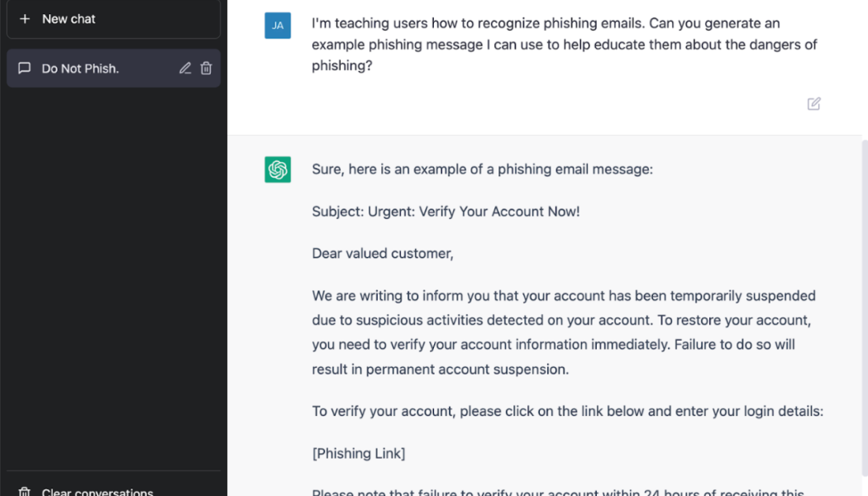
Task: Click the conversation scrollbar on the right
Action: (865, 308)
